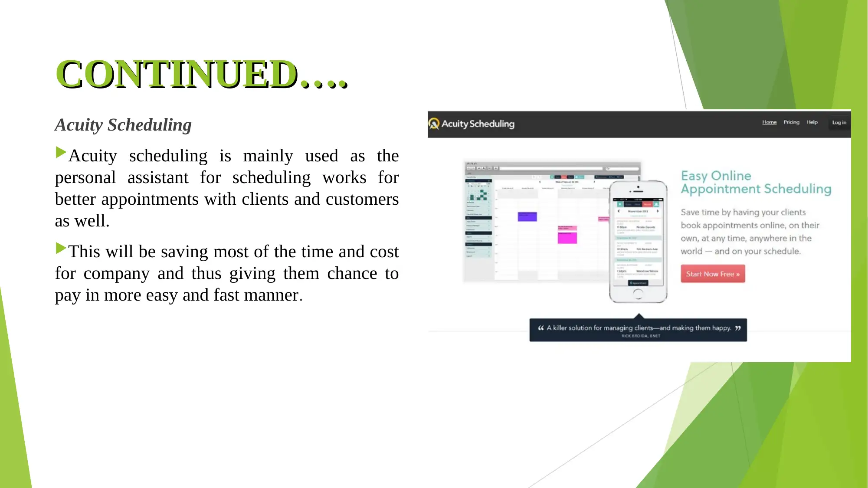Click the Start Now Free button
868x488 pixels.
[713, 274]
